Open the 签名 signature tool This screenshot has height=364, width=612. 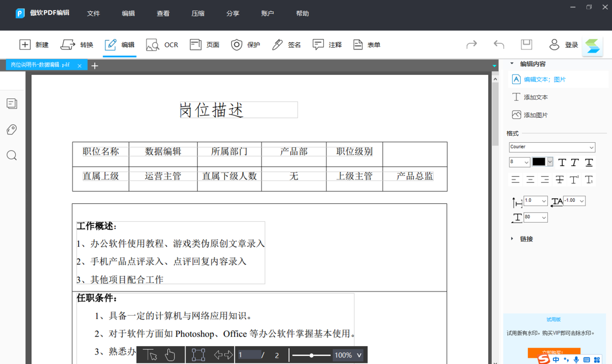point(286,44)
